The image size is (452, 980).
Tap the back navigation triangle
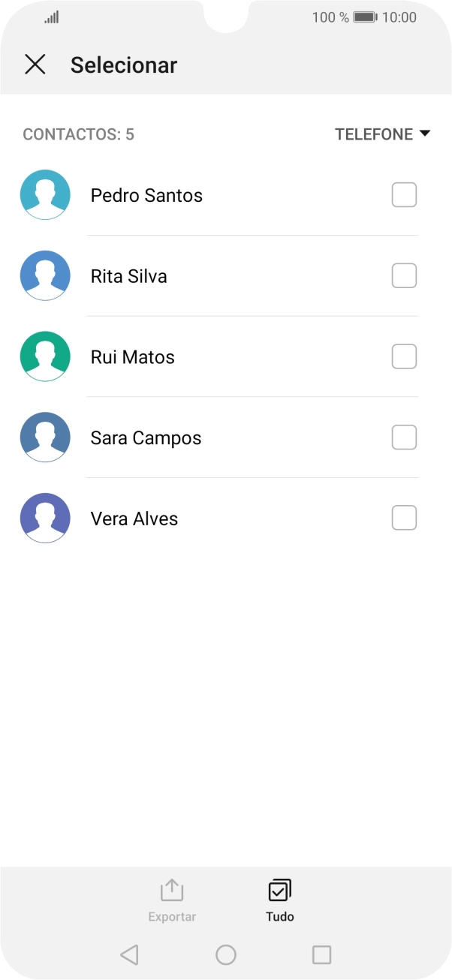pyautogui.click(x=128, y=954)
